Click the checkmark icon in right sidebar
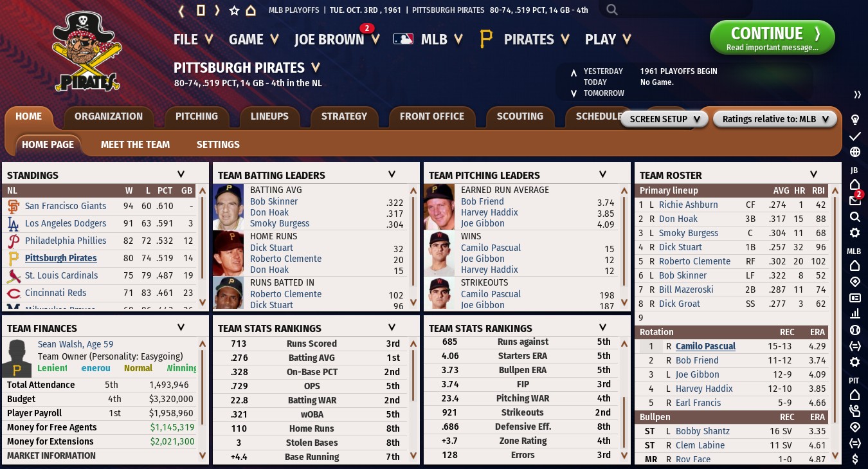Viewport: 868px width, 469px height. 855,136
